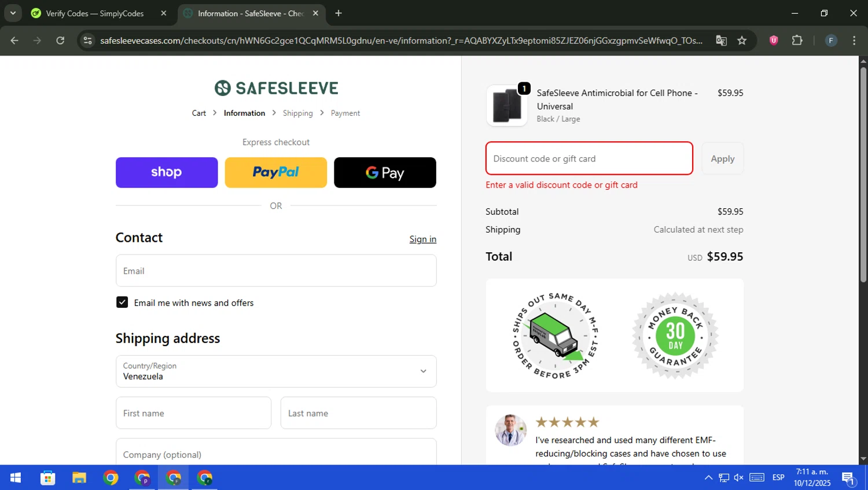Open the Windows Start menu
868x490 pixels.
16,478
